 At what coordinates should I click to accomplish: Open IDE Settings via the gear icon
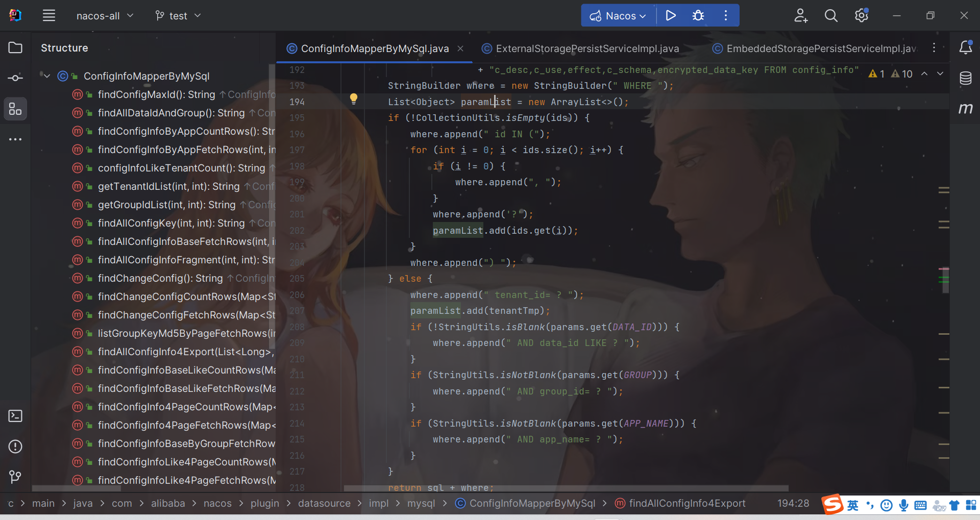coord(861,15)
